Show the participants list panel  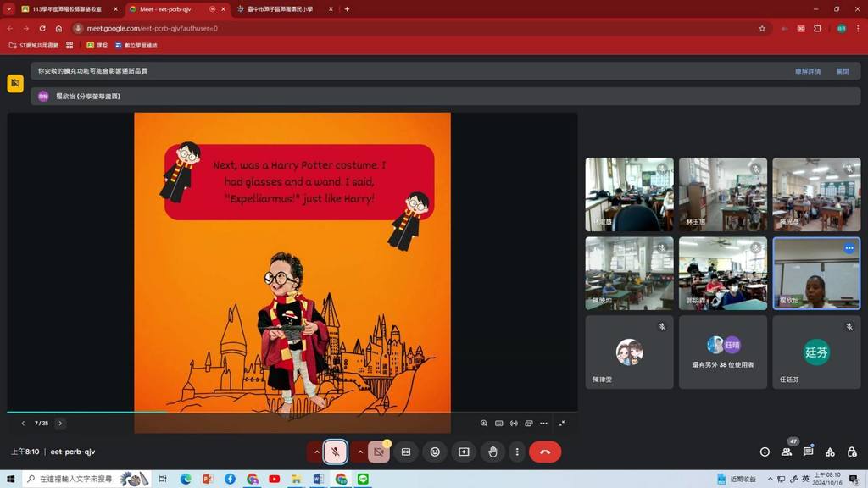click(x=787, y=452)
